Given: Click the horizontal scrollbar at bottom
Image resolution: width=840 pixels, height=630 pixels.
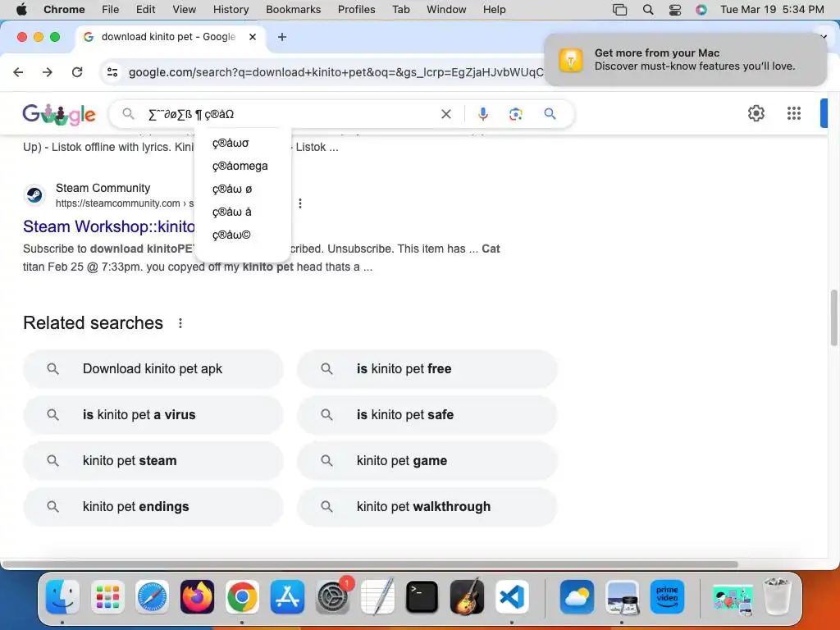Looking at the screenshot, I should pyautogui.click(x=370, y=564).
